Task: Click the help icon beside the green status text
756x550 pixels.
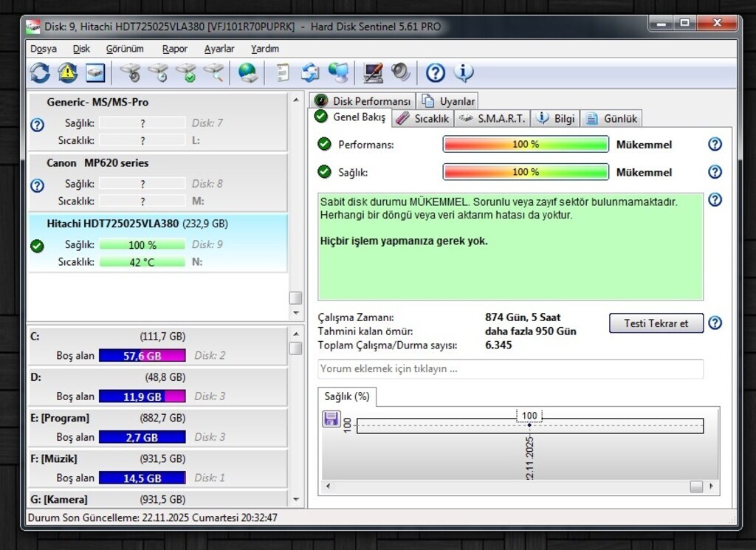Action: click(x=715, y=199)
